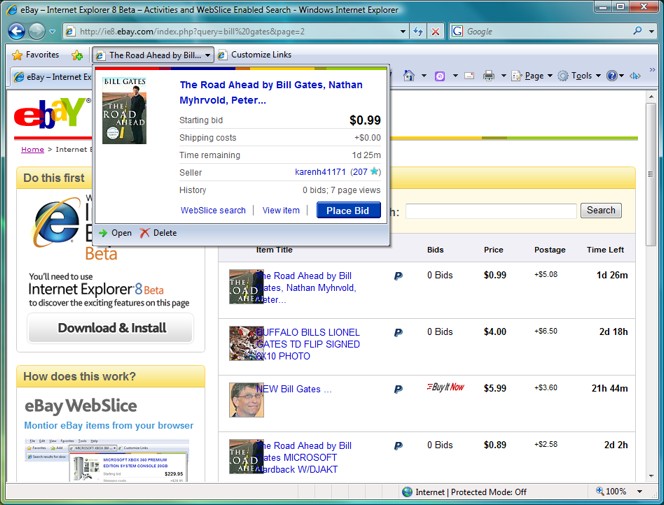This screenshot has width=664, height=505.
Task: Open seller karenh41171 link
Action: pyautogui.click(x=320, y=172)
